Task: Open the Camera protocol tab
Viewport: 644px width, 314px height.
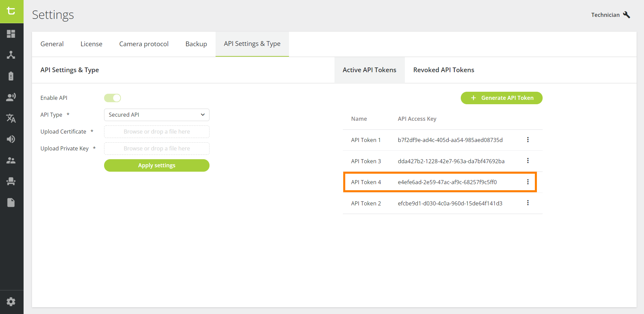Action: [144, 44]
